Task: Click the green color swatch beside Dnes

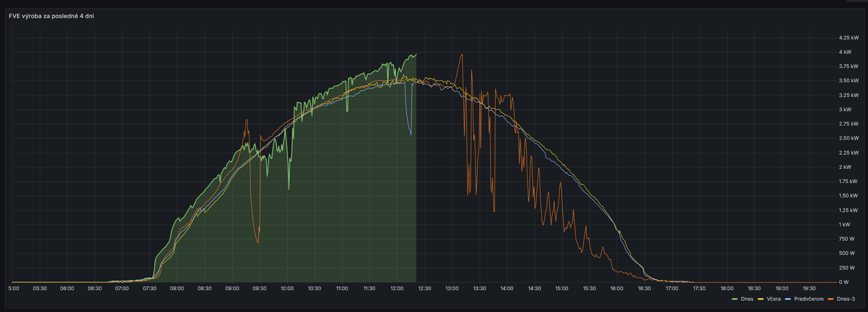Action: (x=735, y=299)
